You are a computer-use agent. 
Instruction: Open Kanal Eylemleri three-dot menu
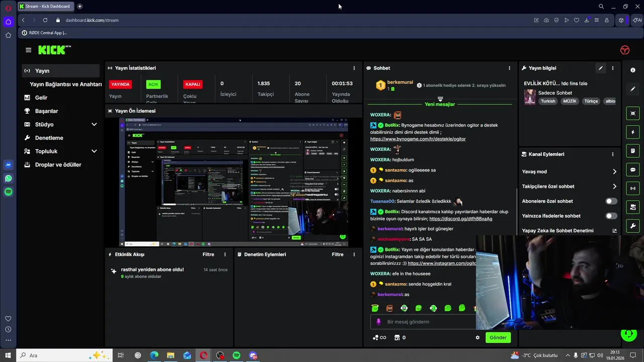coord(612,154)
